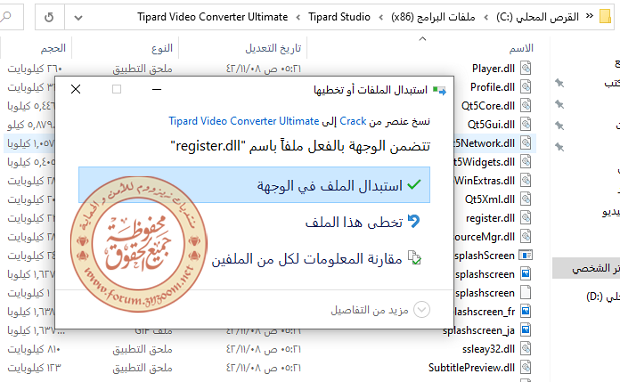This screenshot has width=620, height=382.
Task: Sort files by the name column header
Action: click(x=521, y=48)
